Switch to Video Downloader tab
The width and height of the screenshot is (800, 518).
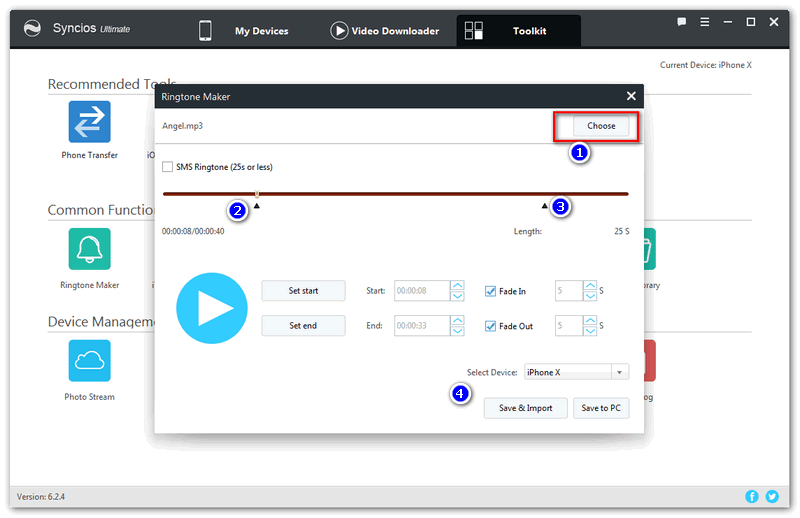[395, 31]
